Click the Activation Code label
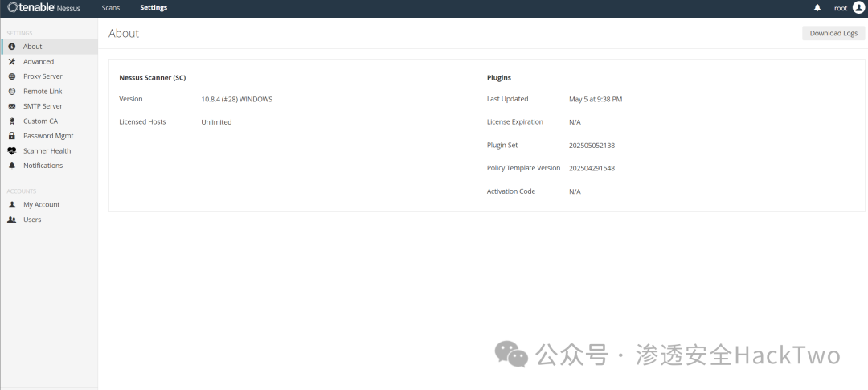 511,191
